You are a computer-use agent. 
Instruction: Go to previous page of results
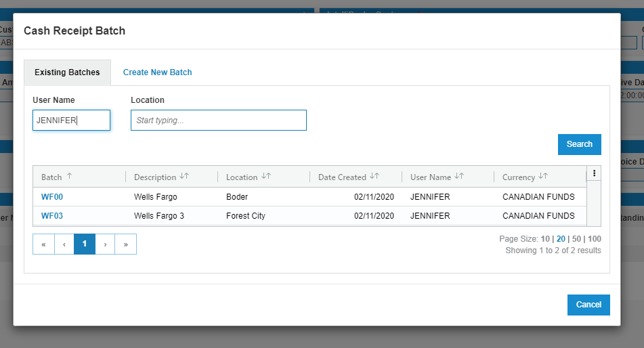click(x=64, y=244)
